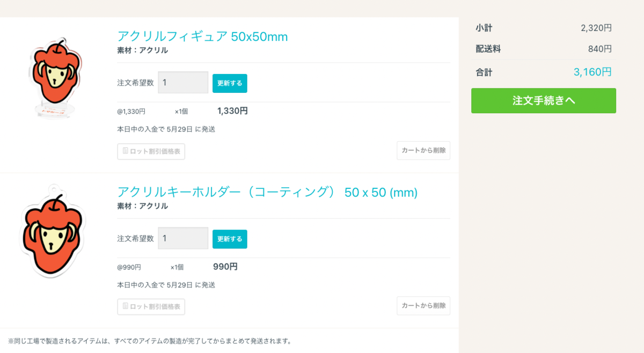The height and width of the screenshot is (353, 644).
Task: Click the 2,320円 subtotal value
Action: point(596,28)
